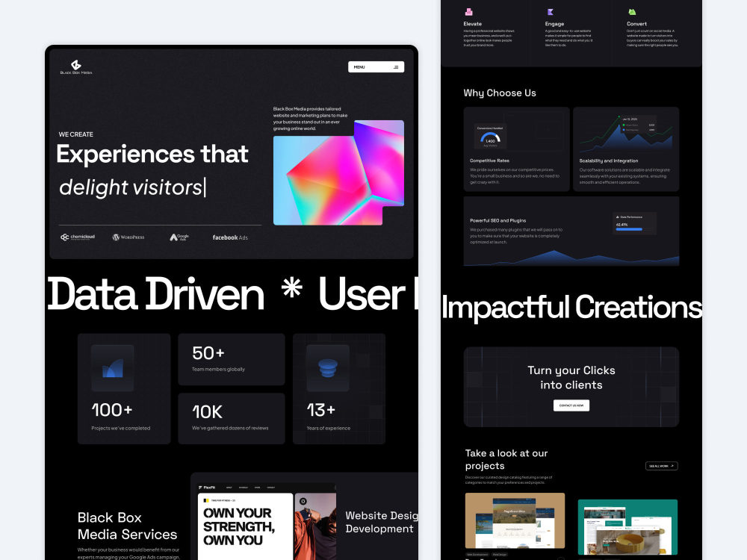Click the green Convert icon

[x=632, y=12]
